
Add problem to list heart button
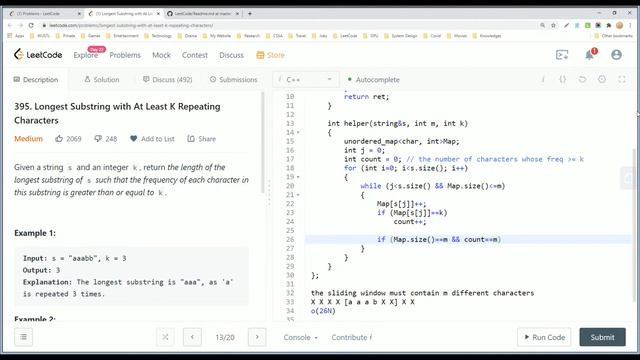[152, 139]
